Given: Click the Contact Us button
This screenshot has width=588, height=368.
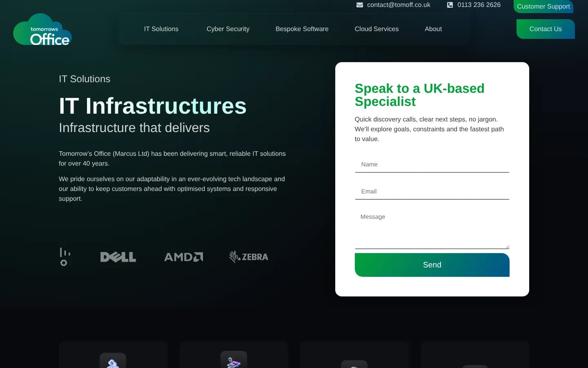Looking at the screenshot, I should pos(546,29).
